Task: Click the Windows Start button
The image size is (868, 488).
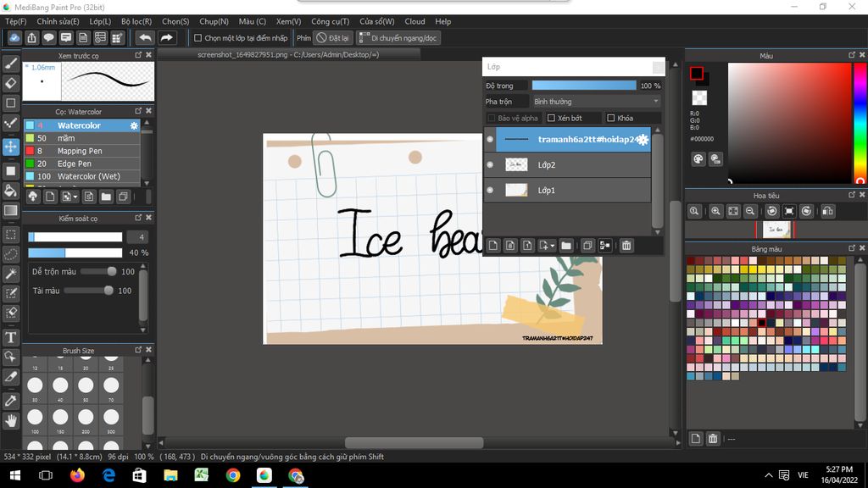Action: pyautogui.click(x=15, y=475)
